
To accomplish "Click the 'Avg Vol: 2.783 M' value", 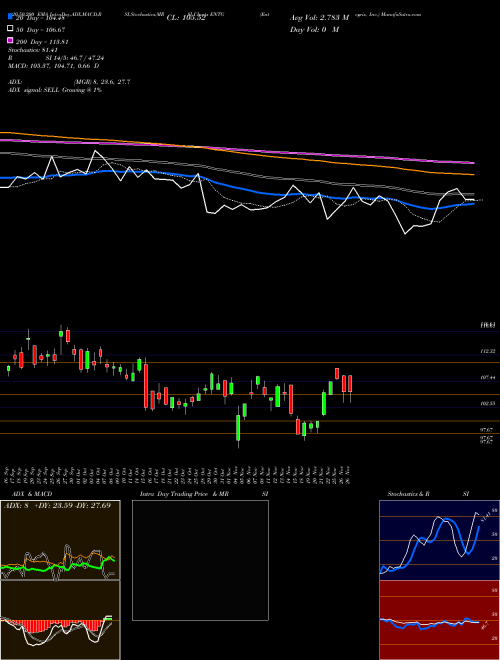I will pos(319,18).
